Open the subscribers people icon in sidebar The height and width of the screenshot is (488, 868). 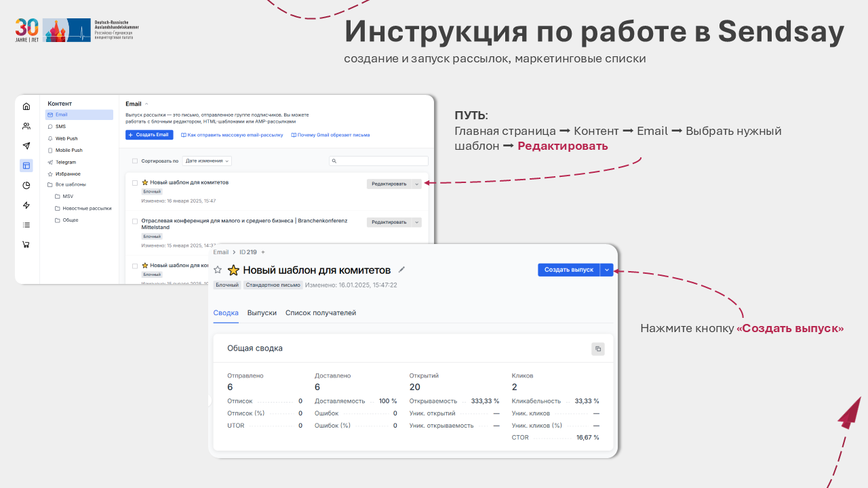(26, 126)
